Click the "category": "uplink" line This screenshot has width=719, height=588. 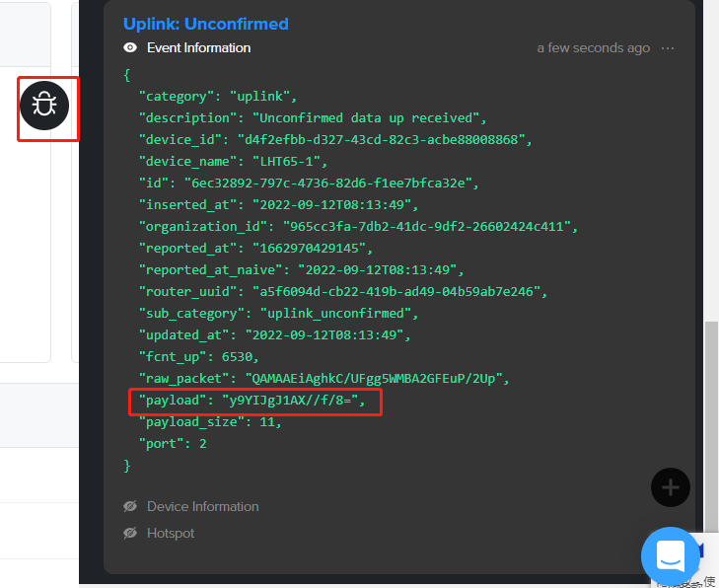click(218, 97)
